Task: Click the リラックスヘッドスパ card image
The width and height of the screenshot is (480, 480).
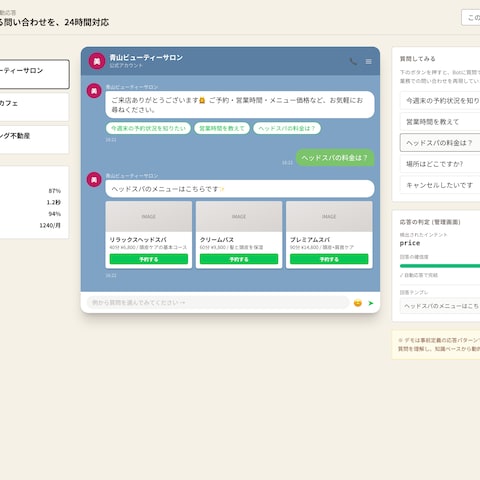Action: pos(149,216)
